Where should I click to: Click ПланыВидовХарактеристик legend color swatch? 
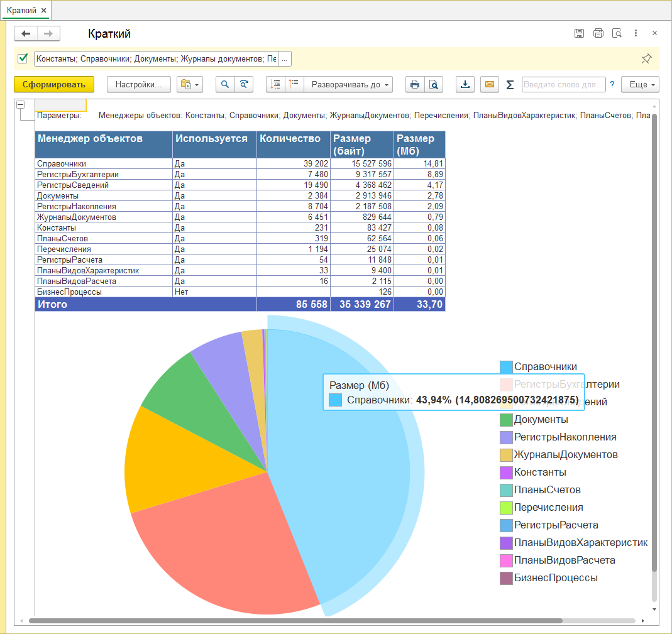(507, 543)
